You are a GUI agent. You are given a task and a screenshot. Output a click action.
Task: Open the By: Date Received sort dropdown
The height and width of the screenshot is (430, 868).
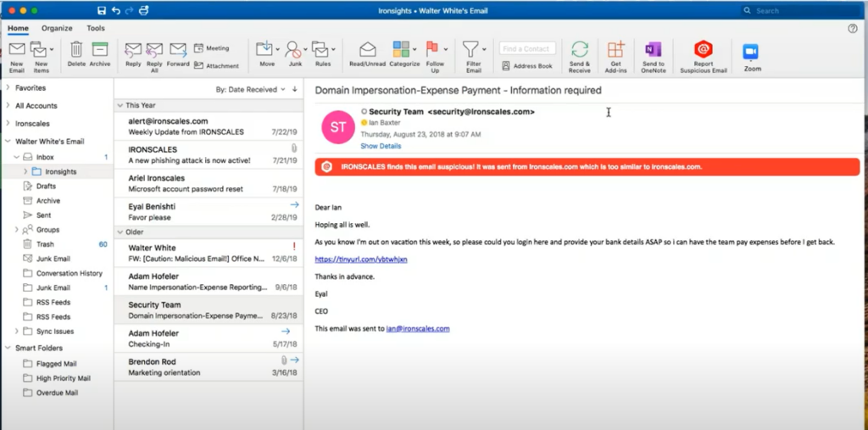pyautogui.click(x=250, y=89)
